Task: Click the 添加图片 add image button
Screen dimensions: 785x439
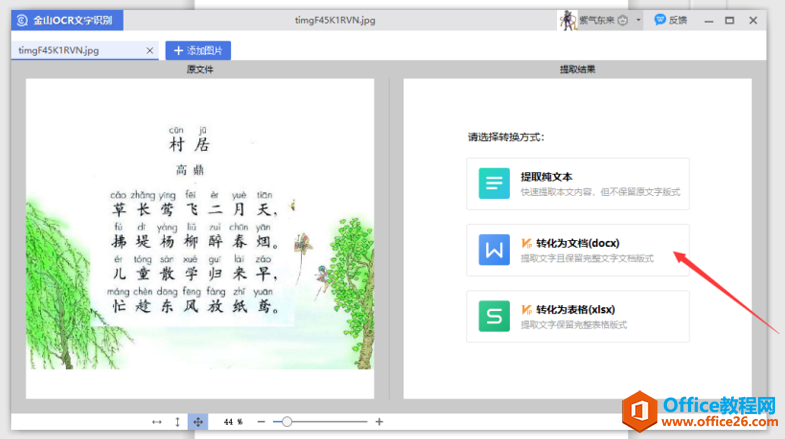Action: pyautogui.click(x=198, y=51)
